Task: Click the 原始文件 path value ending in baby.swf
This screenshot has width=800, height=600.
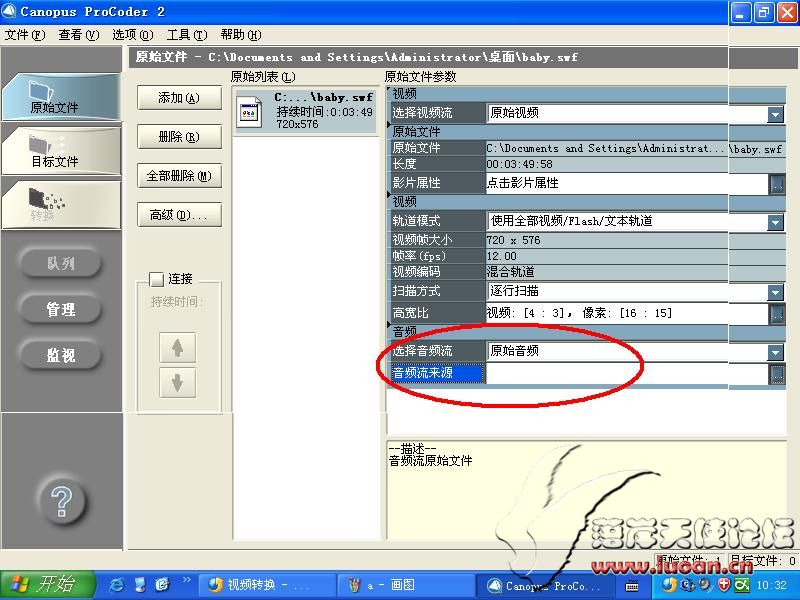Action: [634, 148]
